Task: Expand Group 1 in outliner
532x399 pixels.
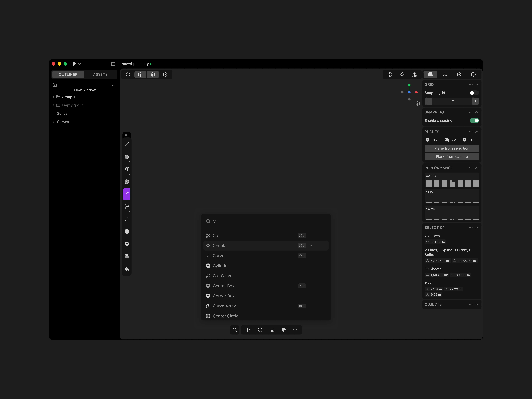Action: click(53, 97)
